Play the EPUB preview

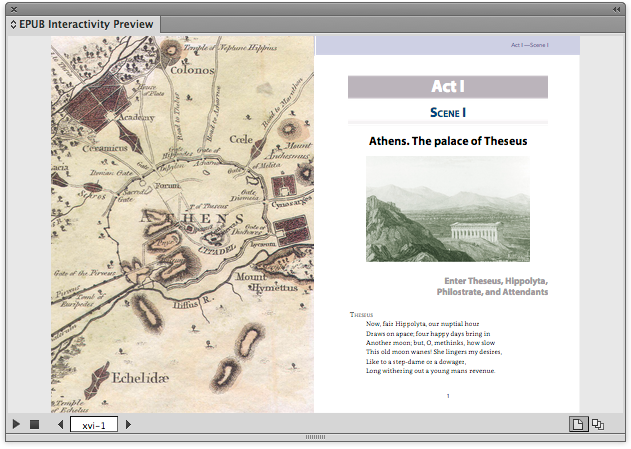[x=16, y=424]
